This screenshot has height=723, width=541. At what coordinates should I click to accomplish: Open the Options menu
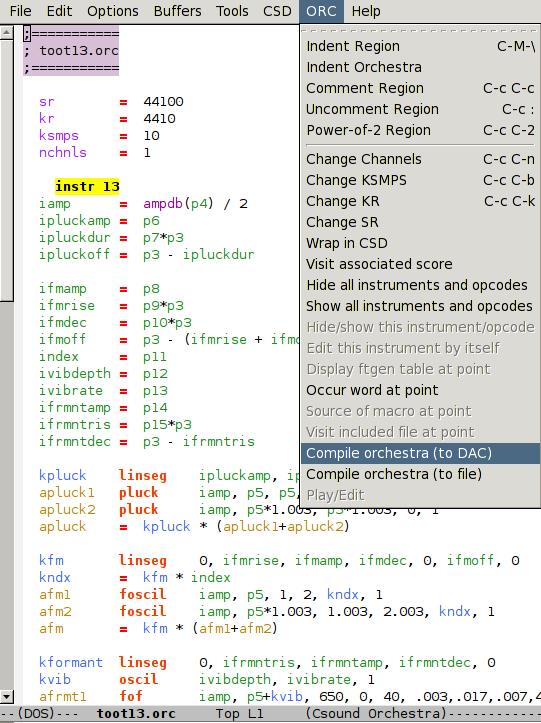(x=113, y=11)
